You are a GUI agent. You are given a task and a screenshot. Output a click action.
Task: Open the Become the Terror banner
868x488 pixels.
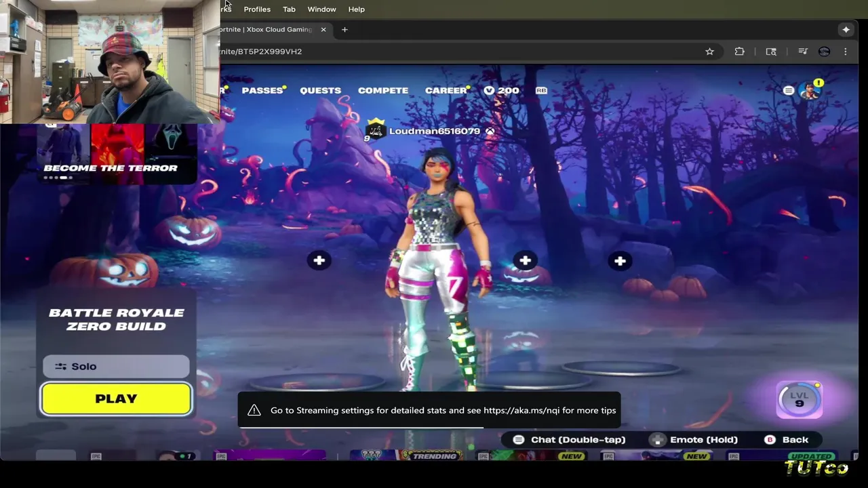[x=117, y=154]
